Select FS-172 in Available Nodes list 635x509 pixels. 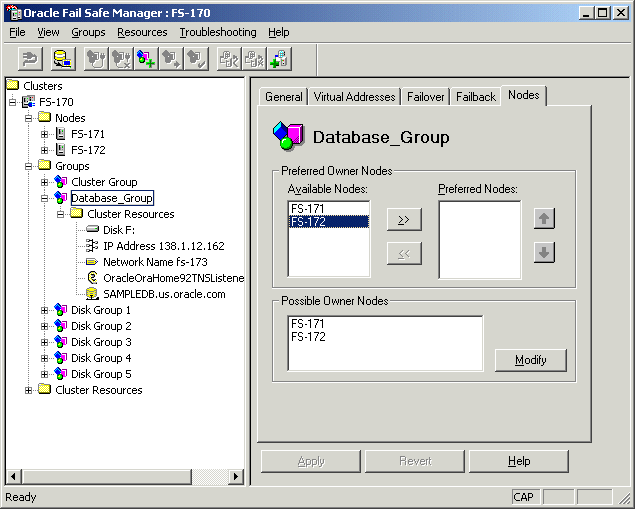328,221
